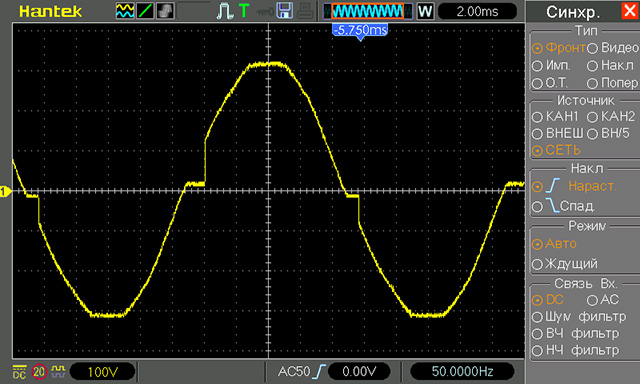The height and width of the screenshot is (384, 640).
Task: Click the floppy disk save icon
Action: click(284, 11)
